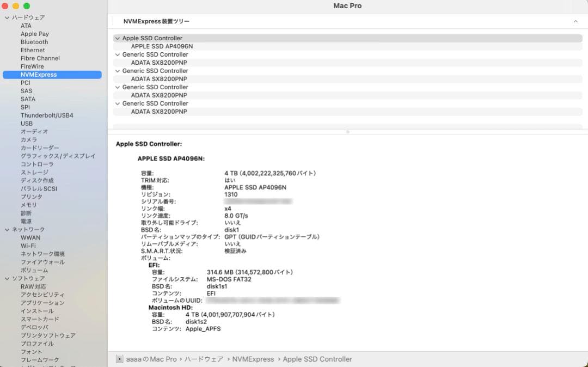Collapse the ネットワーク sidebar section
588x367 pixels.
6,229
